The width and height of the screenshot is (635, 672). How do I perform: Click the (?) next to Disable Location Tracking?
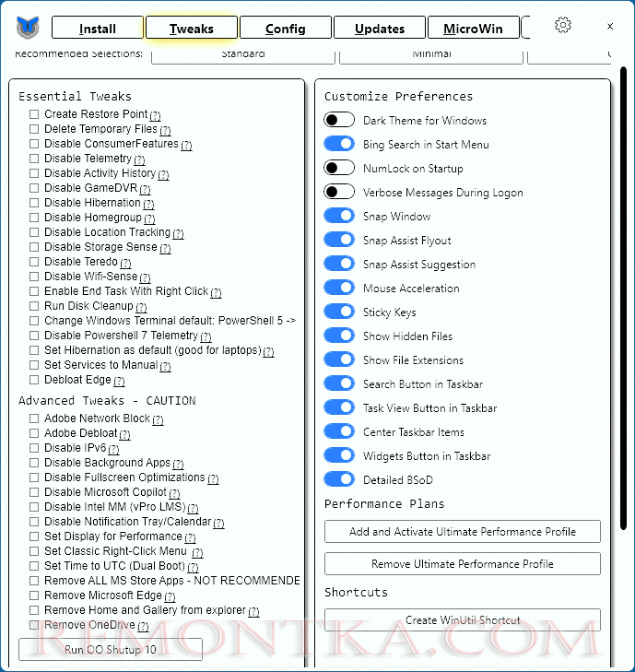point(178,233)
